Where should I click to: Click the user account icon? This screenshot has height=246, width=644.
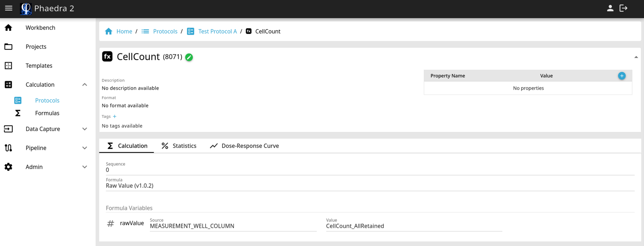[610, 8]
